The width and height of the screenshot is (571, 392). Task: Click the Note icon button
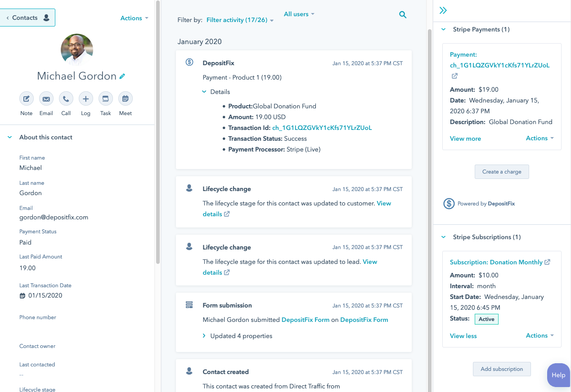(x=27, y=98)
